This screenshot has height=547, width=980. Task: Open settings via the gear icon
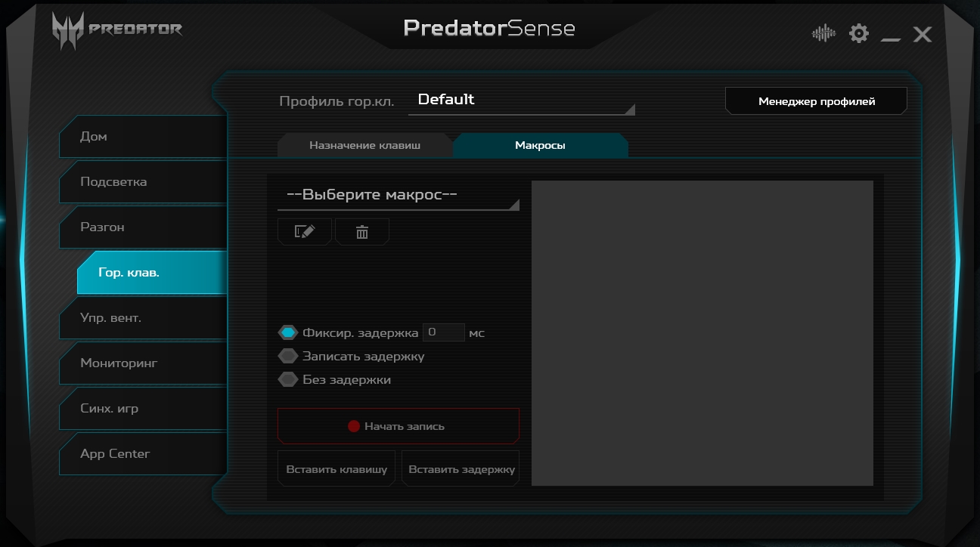(x=859, y=33)
